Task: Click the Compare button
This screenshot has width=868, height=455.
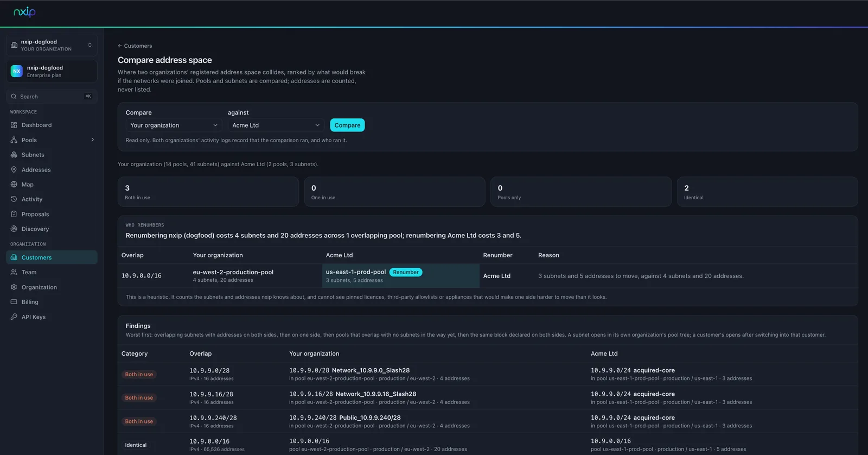Action: click(x=347, y=125)
